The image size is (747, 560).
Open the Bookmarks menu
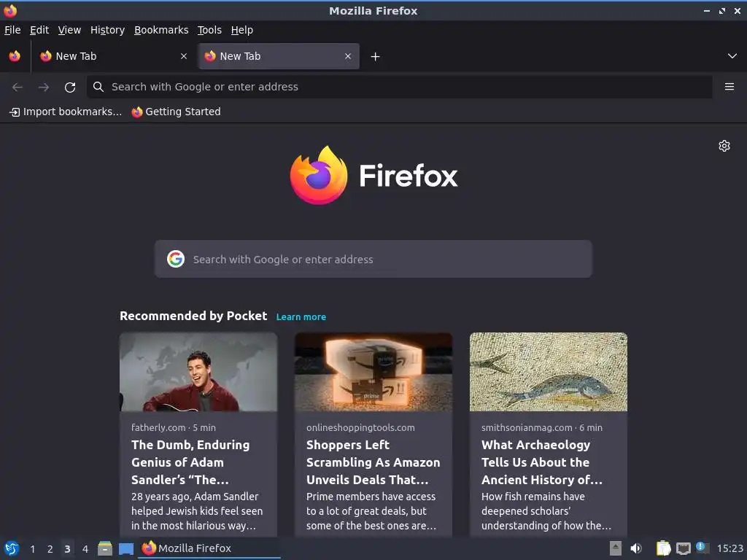tap(161, 30)
